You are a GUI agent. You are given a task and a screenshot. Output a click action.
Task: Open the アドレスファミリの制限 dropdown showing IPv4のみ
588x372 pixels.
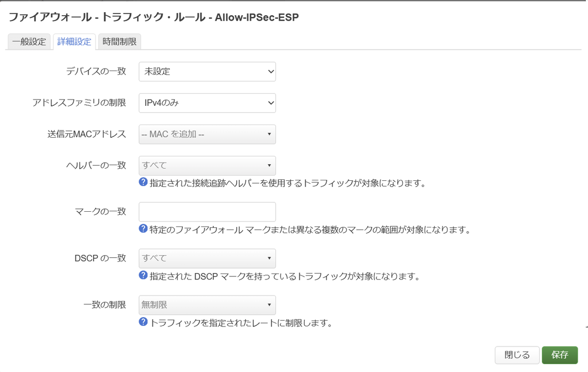pos(207,103)
